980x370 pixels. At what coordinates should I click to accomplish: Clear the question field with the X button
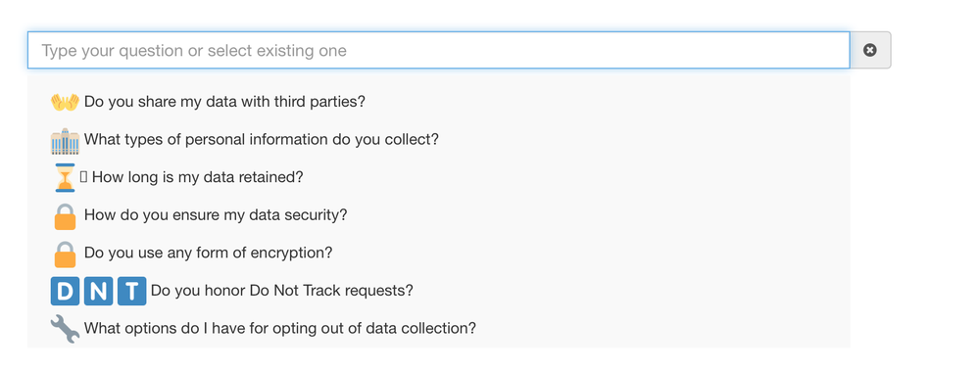[x=870, y=50]
